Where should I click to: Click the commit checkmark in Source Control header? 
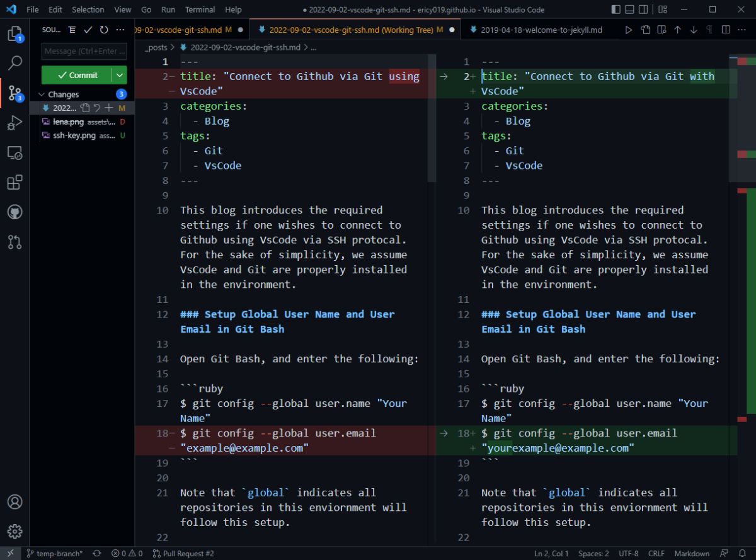click(88, 30)
